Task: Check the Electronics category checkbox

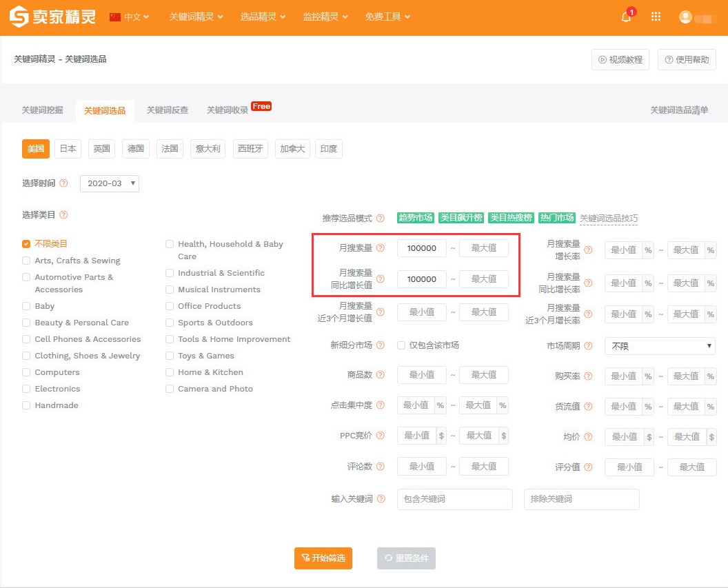Action: pos(26,389)
